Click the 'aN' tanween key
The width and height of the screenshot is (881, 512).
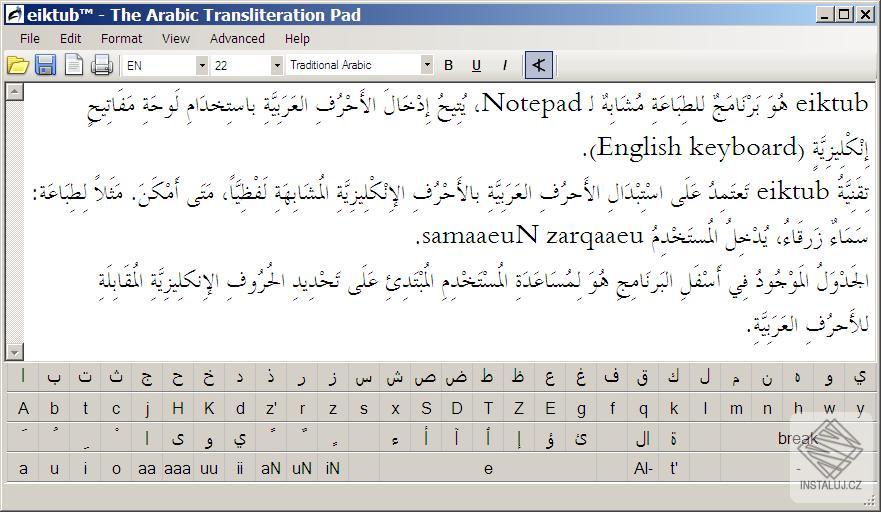(271, 468)
